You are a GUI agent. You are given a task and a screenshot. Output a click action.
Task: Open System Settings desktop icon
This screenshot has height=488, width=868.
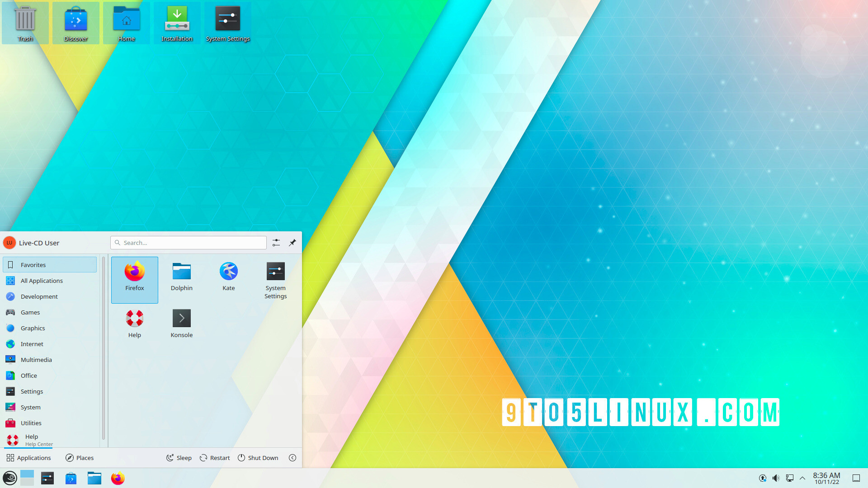228,23
